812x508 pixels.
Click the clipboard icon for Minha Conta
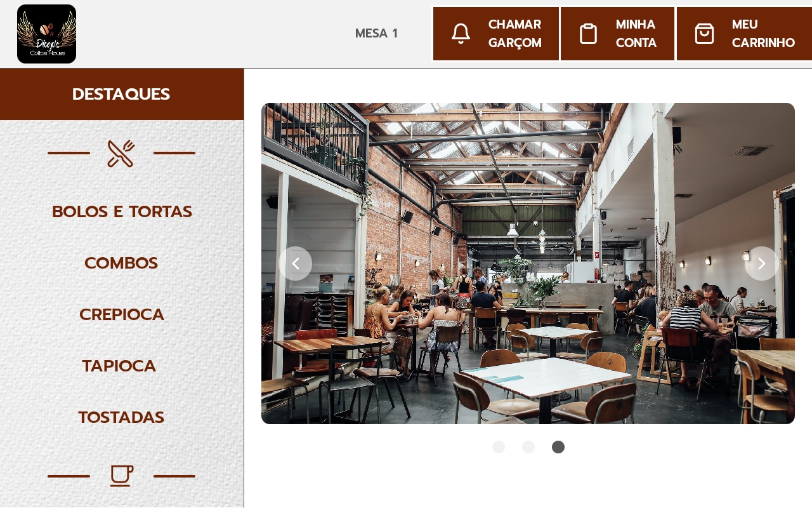pos(589,34)
